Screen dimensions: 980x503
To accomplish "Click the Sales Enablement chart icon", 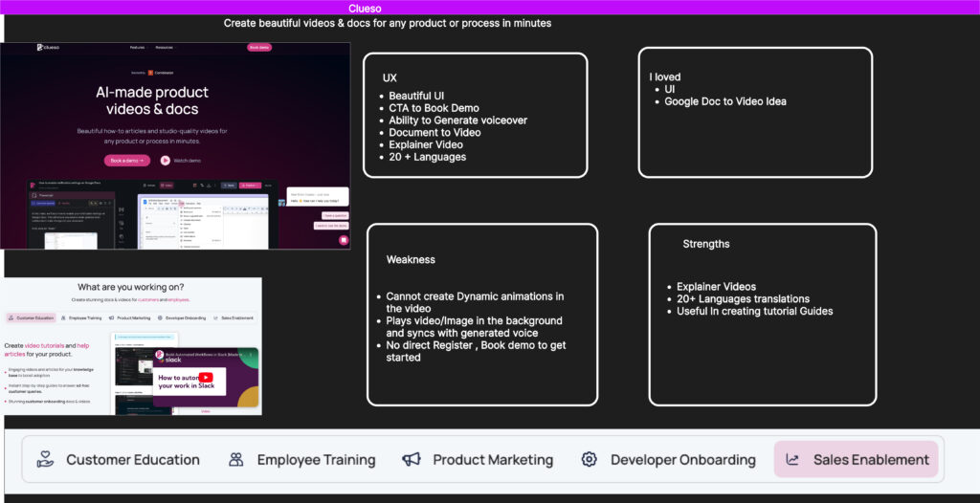I will [792, 460].
